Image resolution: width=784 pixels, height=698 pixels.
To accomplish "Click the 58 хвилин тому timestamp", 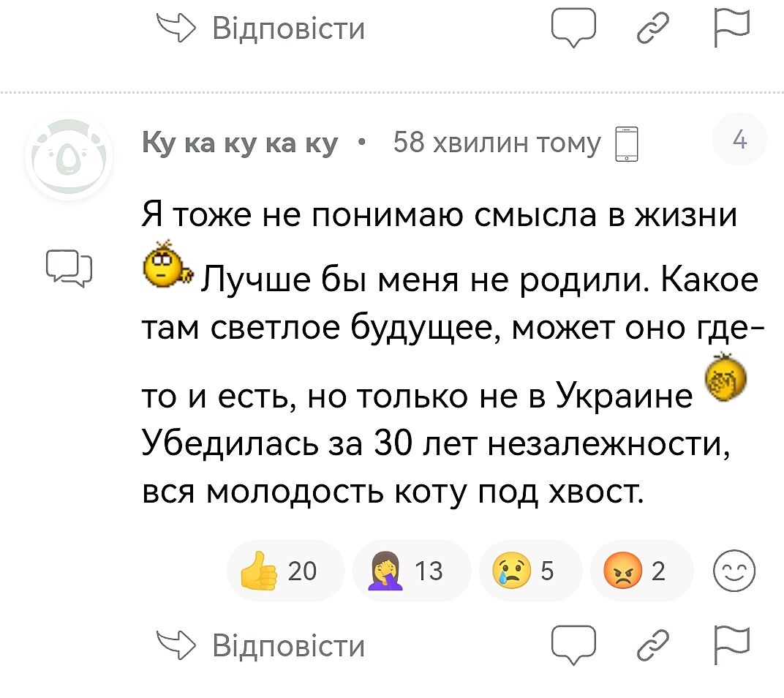I will [x=497, y=144].
